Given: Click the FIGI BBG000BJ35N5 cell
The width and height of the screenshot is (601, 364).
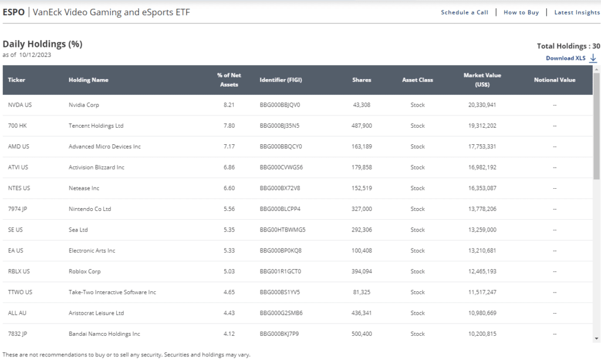Looking at the screenshot, I should [279, 125].
